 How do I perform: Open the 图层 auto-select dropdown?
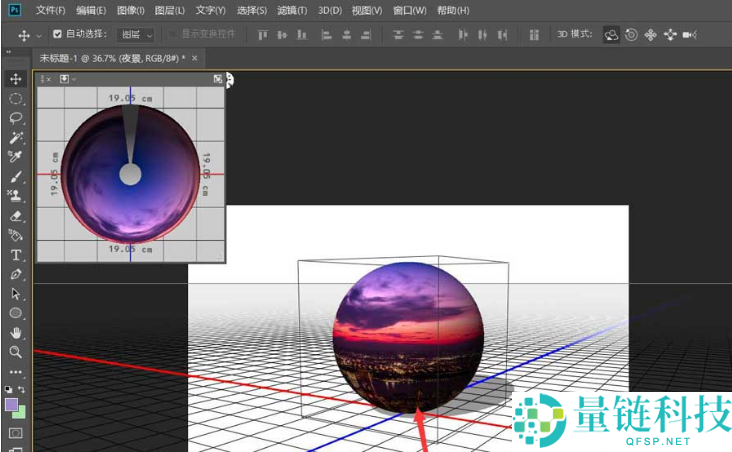click(x=137, y=34)
